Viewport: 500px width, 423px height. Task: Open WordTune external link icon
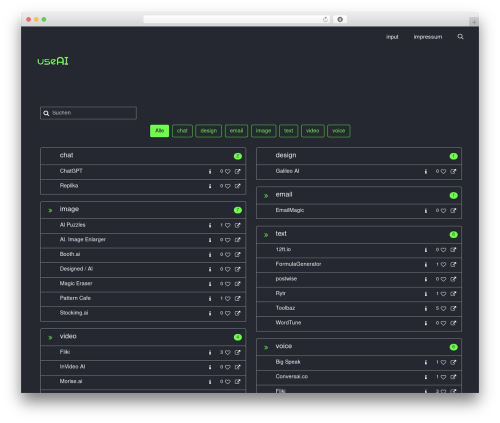pos(453,323)
